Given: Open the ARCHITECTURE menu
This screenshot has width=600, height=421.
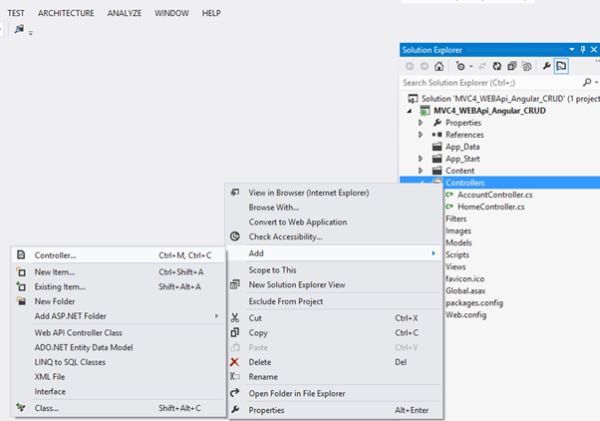Looking at the screenshot, I should [x=66, y=13].
